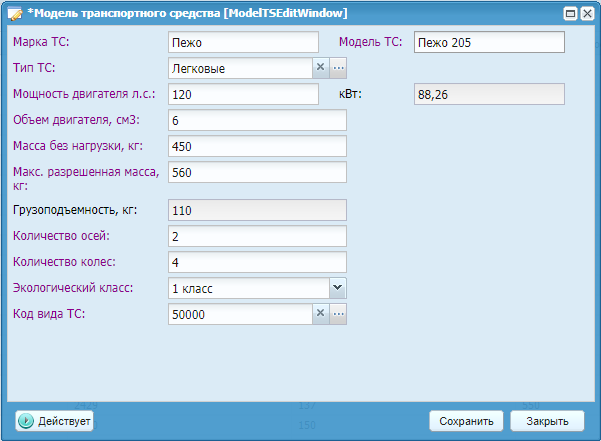This screenshot has width=601, height=441.
Task: Close the dialog with the X icon
Action: 587,14
